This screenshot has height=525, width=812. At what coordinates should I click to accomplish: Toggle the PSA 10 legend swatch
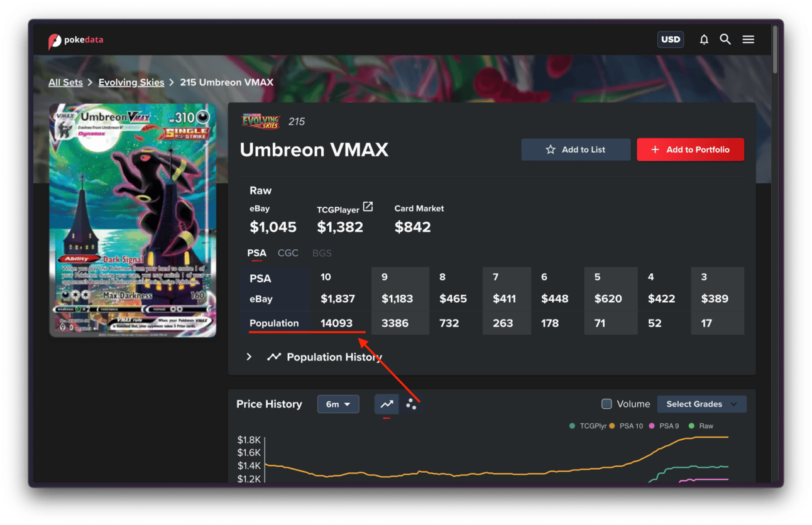(612, 426)
